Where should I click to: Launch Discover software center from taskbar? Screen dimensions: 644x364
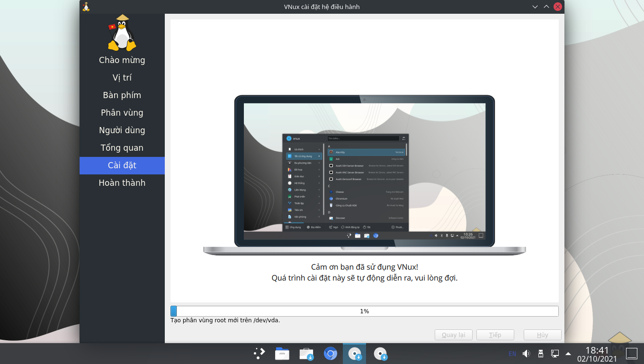point(306,354)
